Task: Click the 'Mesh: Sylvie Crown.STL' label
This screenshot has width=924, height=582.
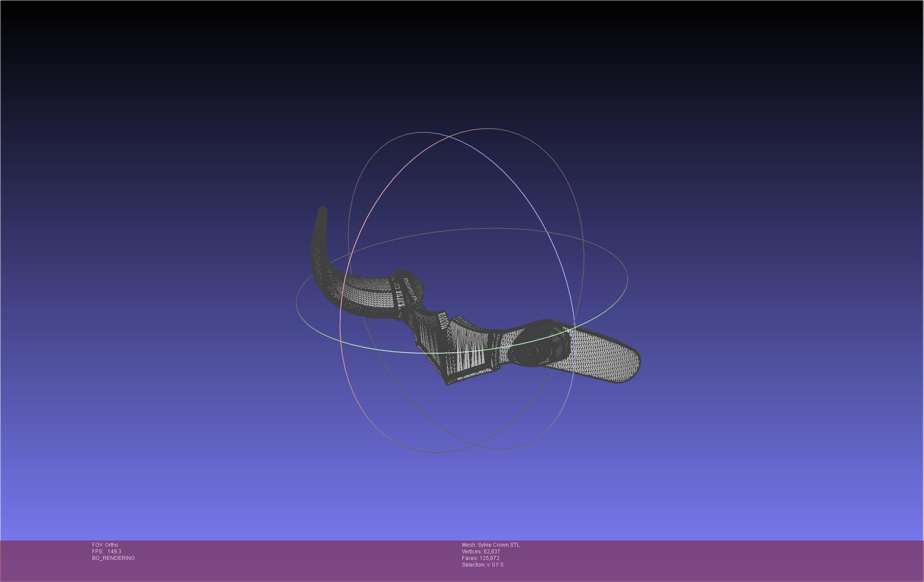Action: point(491,545)
